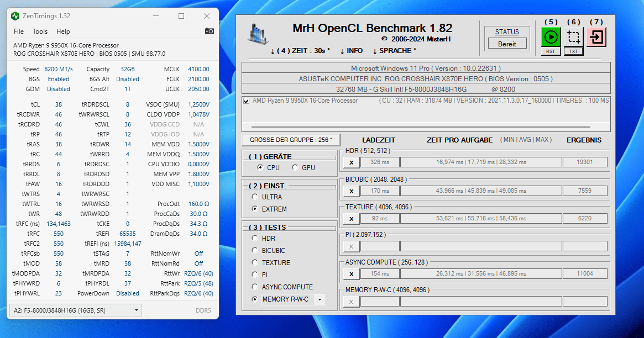
Task: Click the X button for BICUBIC result
Action: point(351,191)
